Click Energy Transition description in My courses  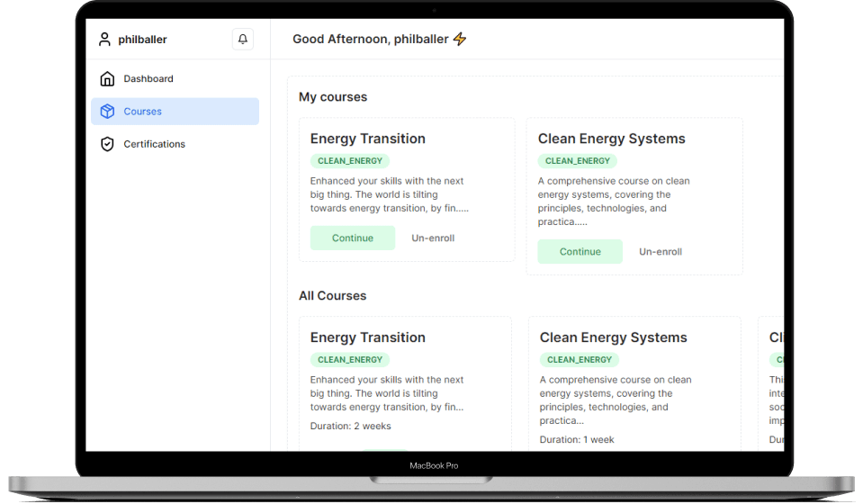point(389,194)
